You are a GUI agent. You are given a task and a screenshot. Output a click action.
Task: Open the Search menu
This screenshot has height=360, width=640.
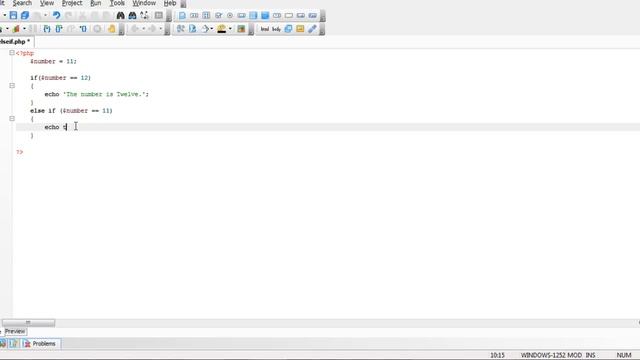22,3
